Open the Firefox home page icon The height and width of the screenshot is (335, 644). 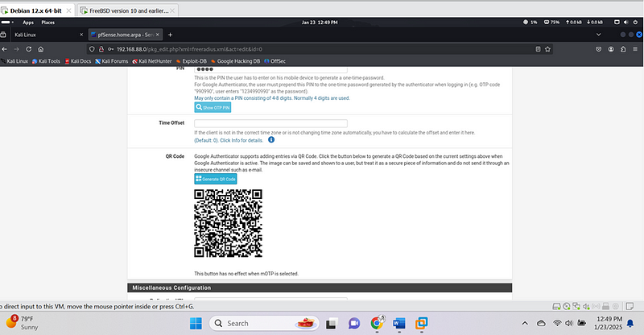tap(41, 49)
